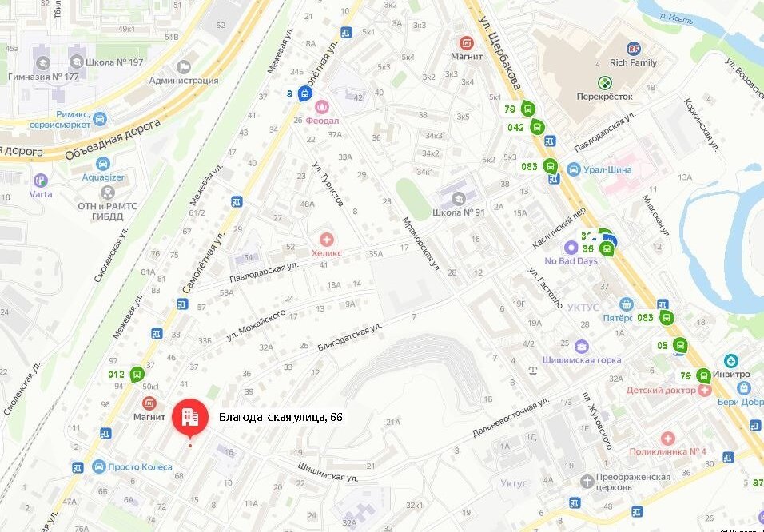Open the Перекрёсток supermarket icon
764x532 pixels.
point(605,83)
